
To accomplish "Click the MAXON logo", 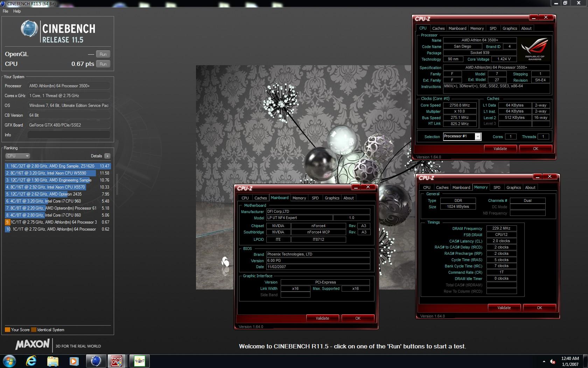I will point(33,345).
